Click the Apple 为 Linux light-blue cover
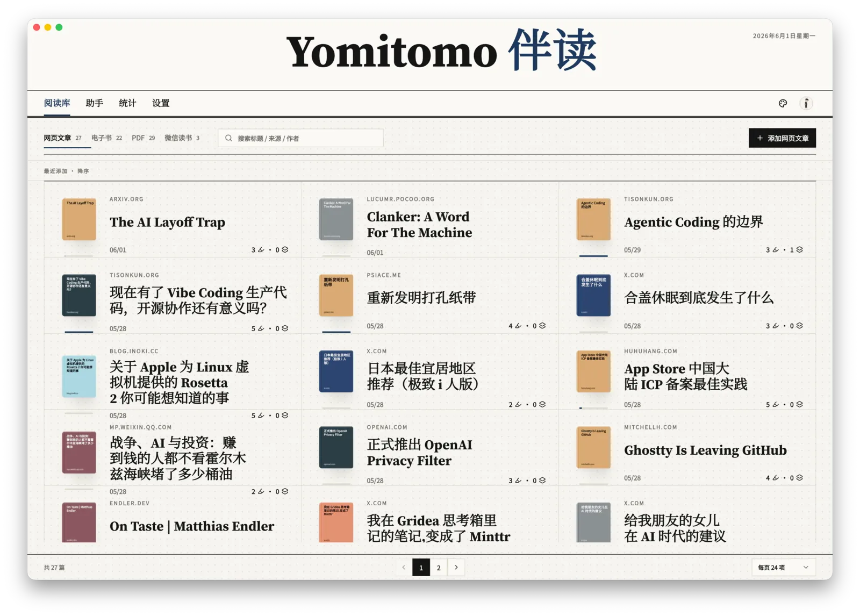Image resolution: width=860 pixels, height=616 pixels. 79,376
